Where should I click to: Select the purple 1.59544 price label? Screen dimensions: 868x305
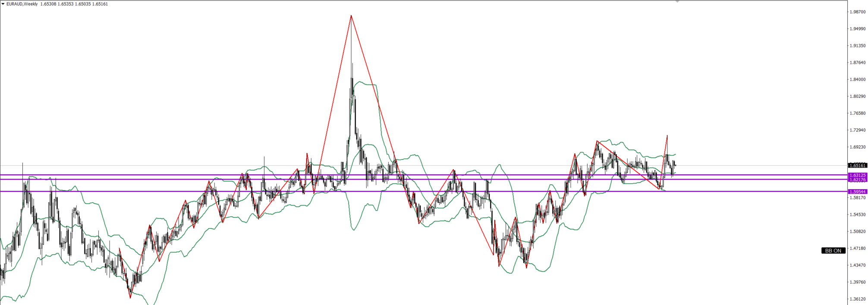tap(857, 192)
